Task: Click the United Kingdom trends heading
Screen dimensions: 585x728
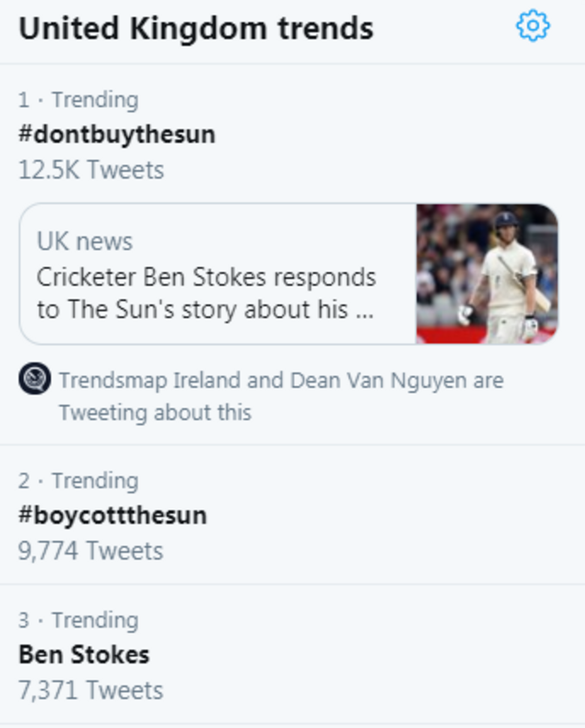Action: (x=195, y=29)
